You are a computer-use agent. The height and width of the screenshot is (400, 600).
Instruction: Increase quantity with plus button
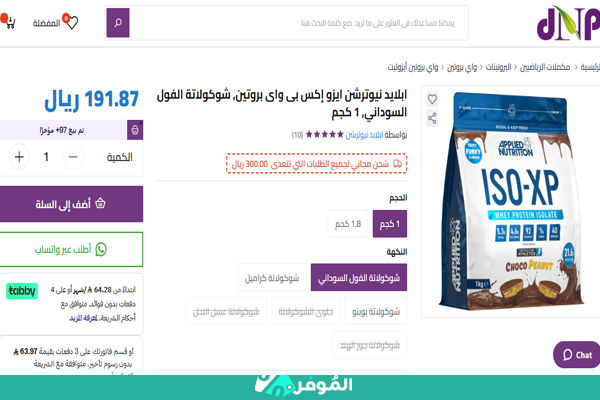pos(19,157)
